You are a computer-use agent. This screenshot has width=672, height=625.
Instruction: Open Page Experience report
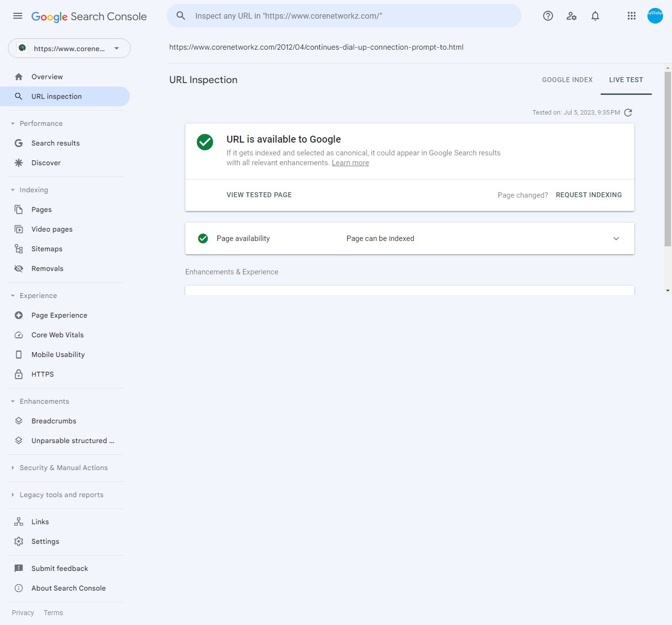pyautogui.click(x=65, y=315)
